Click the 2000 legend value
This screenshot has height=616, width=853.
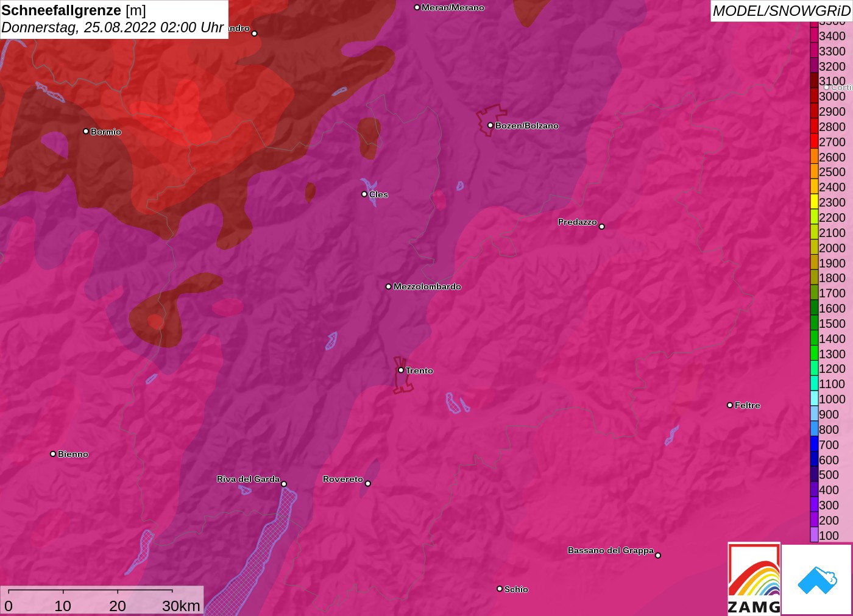(x=832, y=248)
